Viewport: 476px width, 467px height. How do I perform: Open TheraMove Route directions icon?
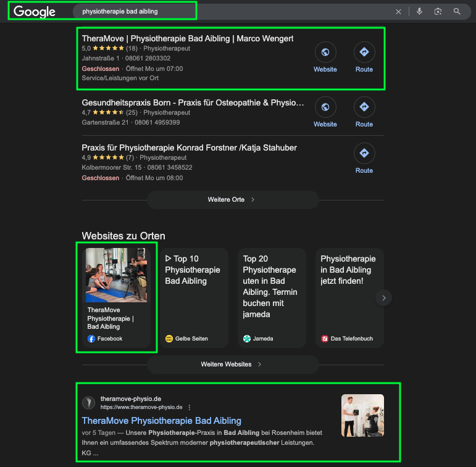coord(364,52)
